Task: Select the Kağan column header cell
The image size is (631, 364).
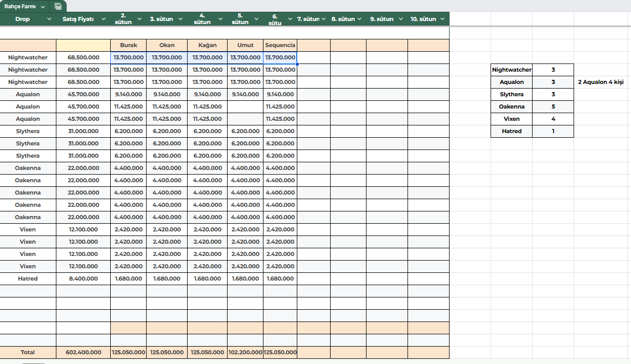Action: tap(207, 45)
